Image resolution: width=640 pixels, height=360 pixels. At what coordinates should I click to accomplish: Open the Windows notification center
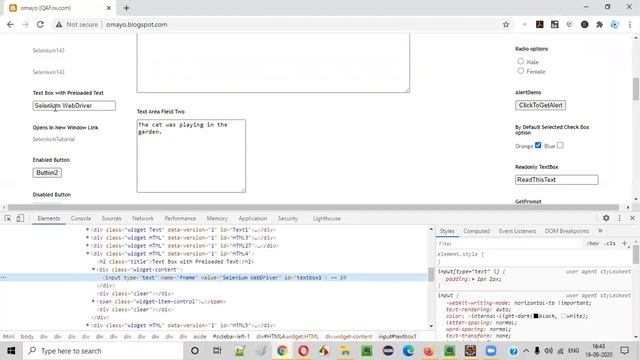(624, 351)
